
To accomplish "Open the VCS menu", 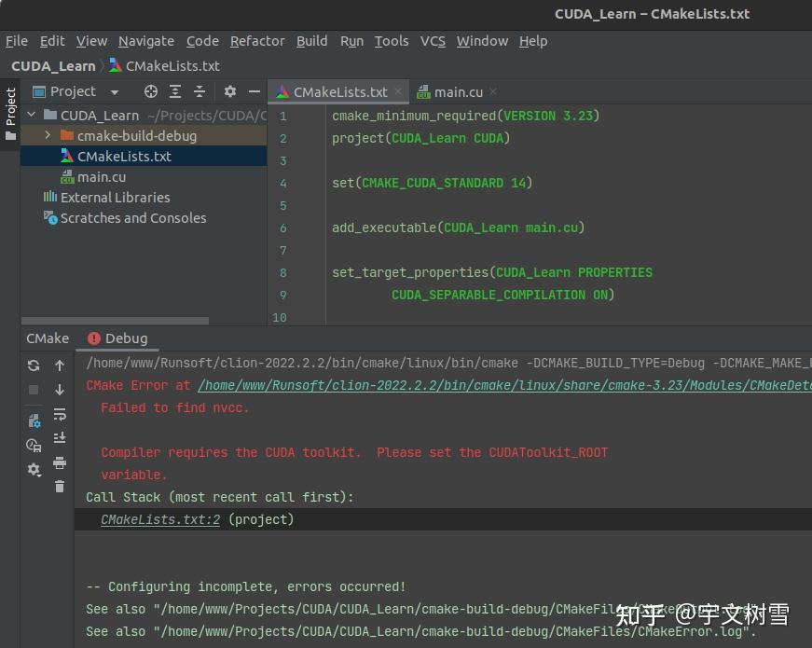I will 433,41.
